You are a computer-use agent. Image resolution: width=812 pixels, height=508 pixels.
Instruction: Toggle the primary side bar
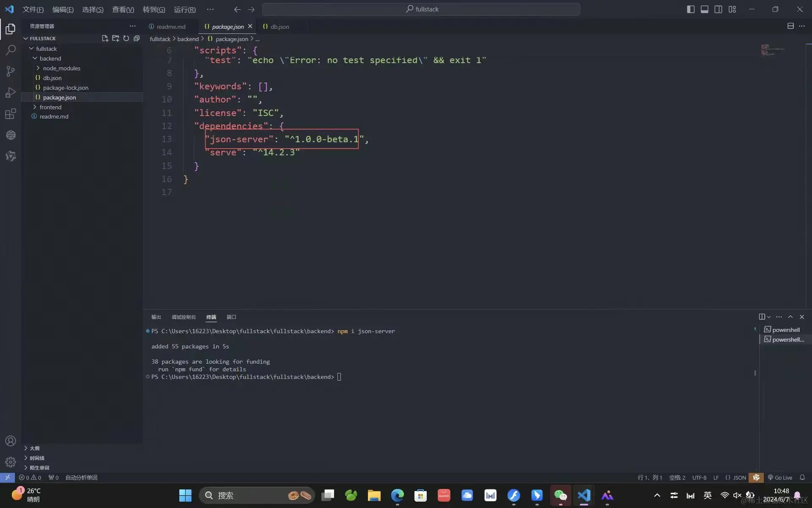(x=691, y=9)
